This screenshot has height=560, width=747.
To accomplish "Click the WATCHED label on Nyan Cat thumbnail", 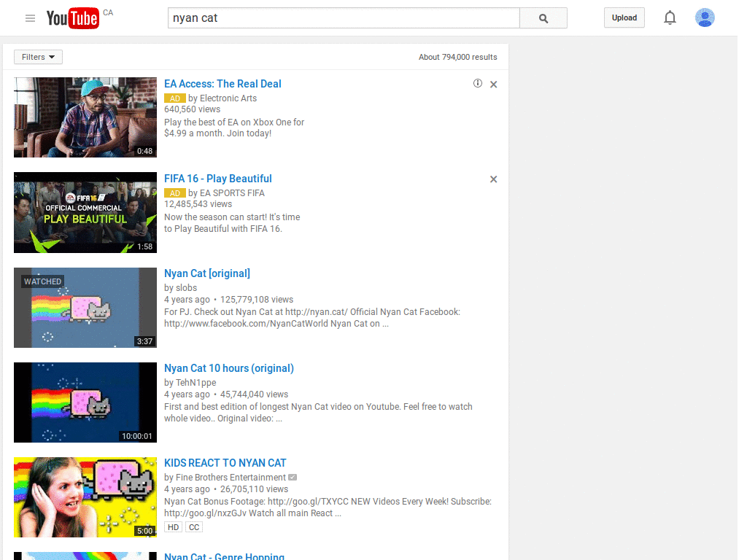I will point(42,281).
